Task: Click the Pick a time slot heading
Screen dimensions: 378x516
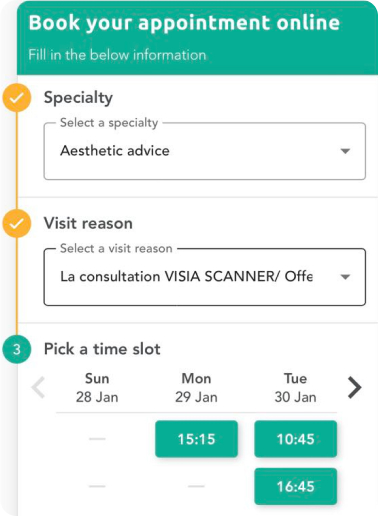Action: point(102,349)
